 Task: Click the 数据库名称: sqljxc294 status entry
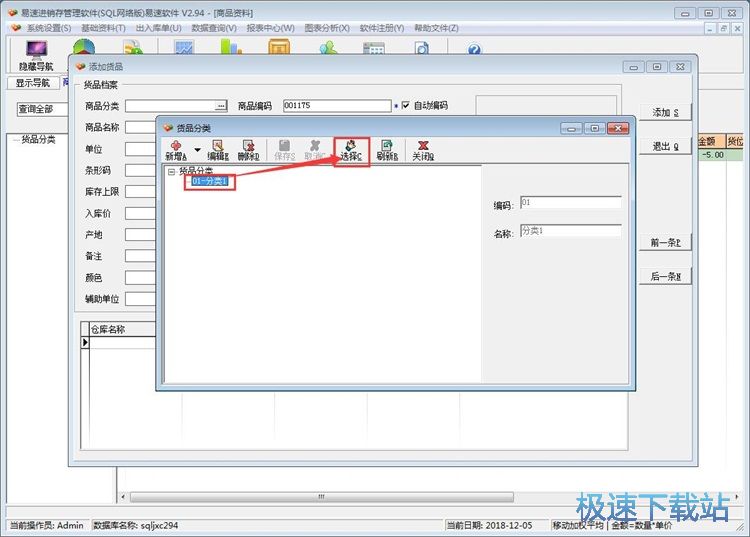[135, 525]
